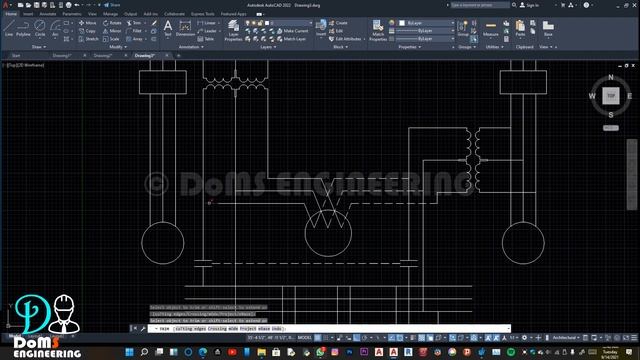The height and width of the screenshot is (360, 640).
Task: Click the Linear dimension tool
Action: point(207,23)
